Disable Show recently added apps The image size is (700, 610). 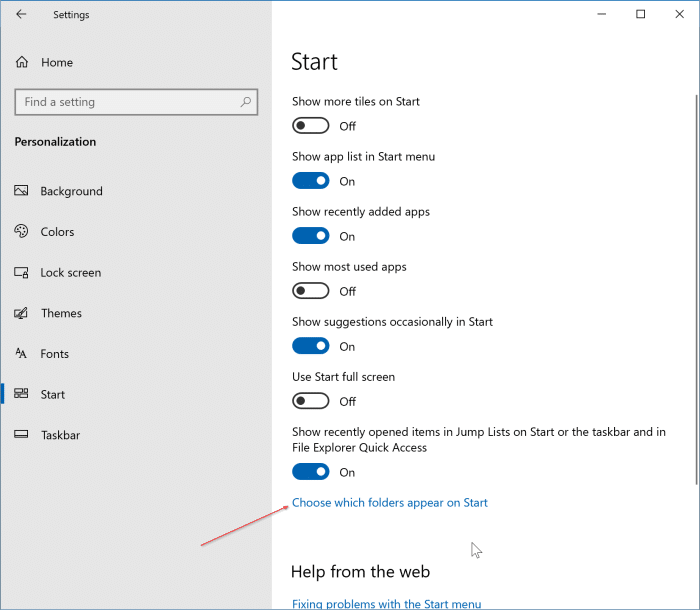pyautogui.click(x=311, y=236)
